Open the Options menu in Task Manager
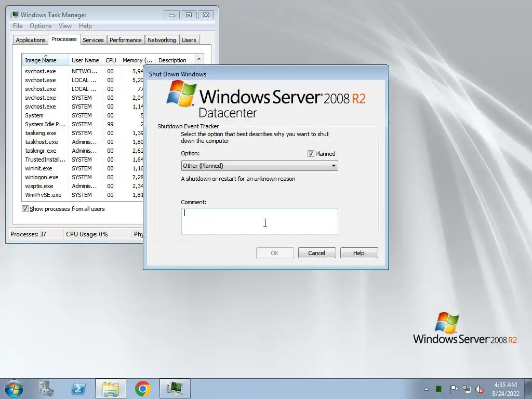 41,26
